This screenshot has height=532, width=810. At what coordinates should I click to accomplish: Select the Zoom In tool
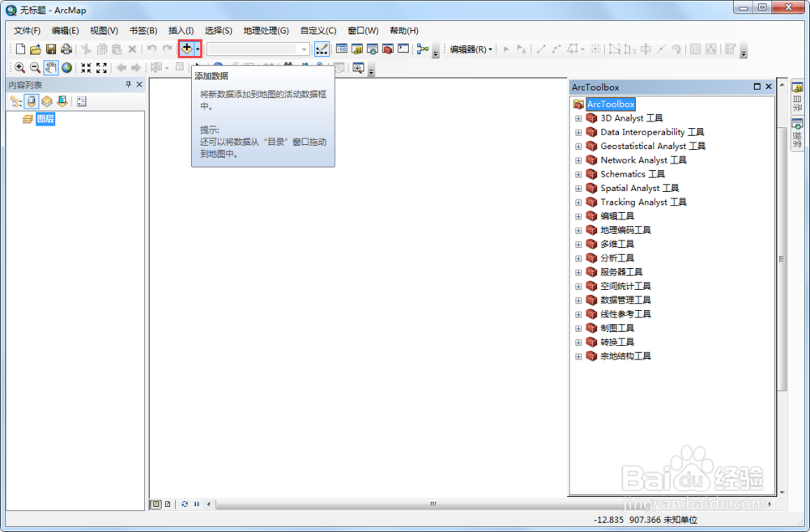19,68
